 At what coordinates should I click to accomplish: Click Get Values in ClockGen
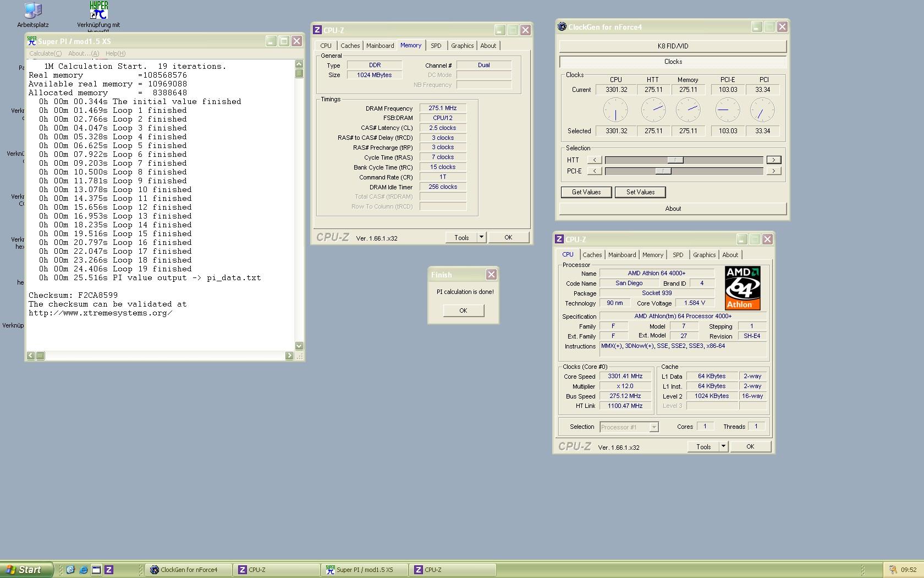(x=586, y=192)
